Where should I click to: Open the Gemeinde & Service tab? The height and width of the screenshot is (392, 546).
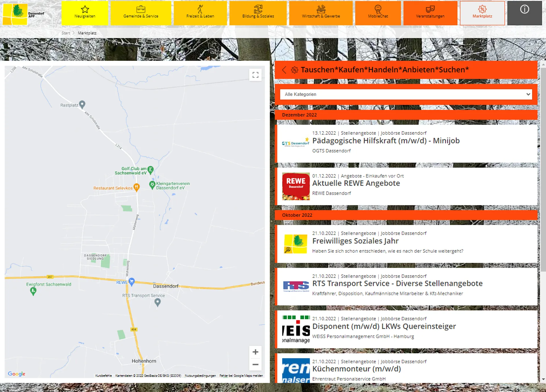coord(141,13)
